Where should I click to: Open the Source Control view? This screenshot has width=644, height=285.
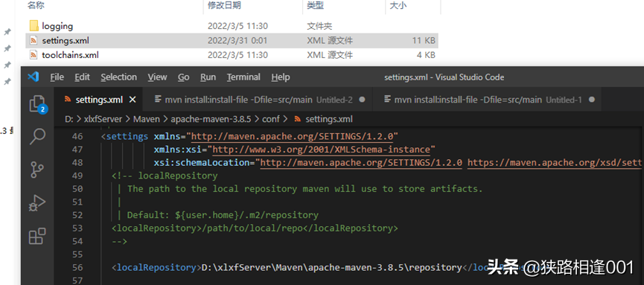coord(38,170)
